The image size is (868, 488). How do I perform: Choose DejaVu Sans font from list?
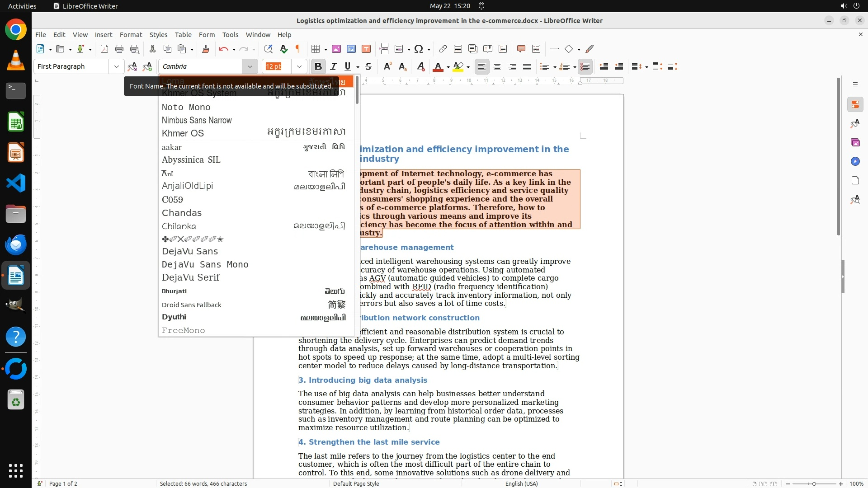[190, 251]
